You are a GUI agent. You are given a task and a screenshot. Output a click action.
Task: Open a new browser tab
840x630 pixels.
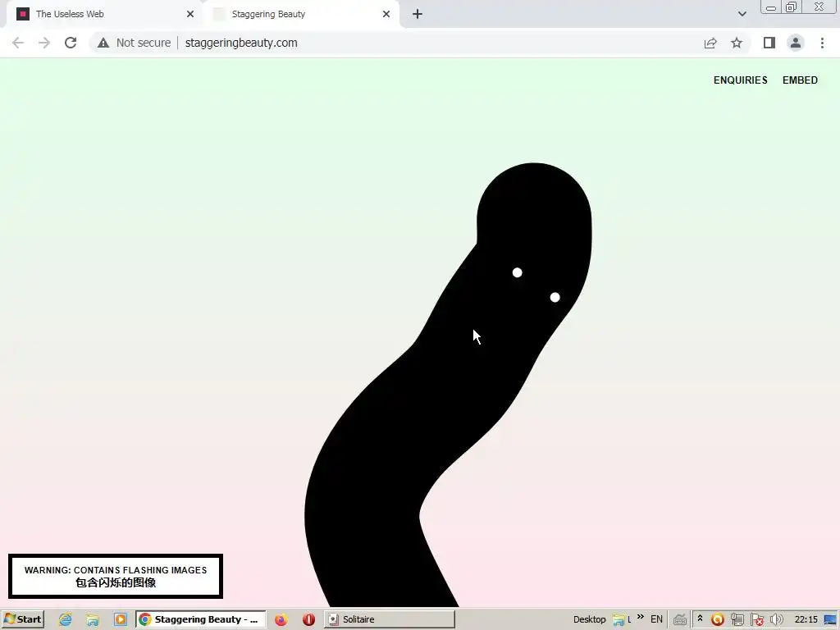418,14
